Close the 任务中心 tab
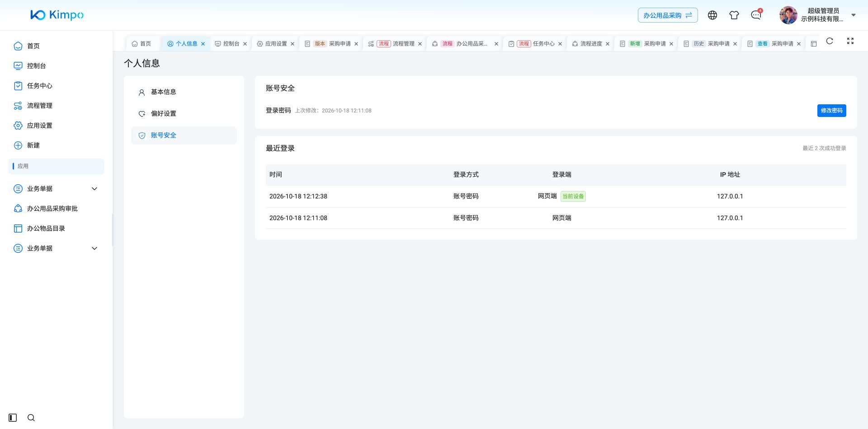The image size is (868, 429). click(x=560, y=44)
